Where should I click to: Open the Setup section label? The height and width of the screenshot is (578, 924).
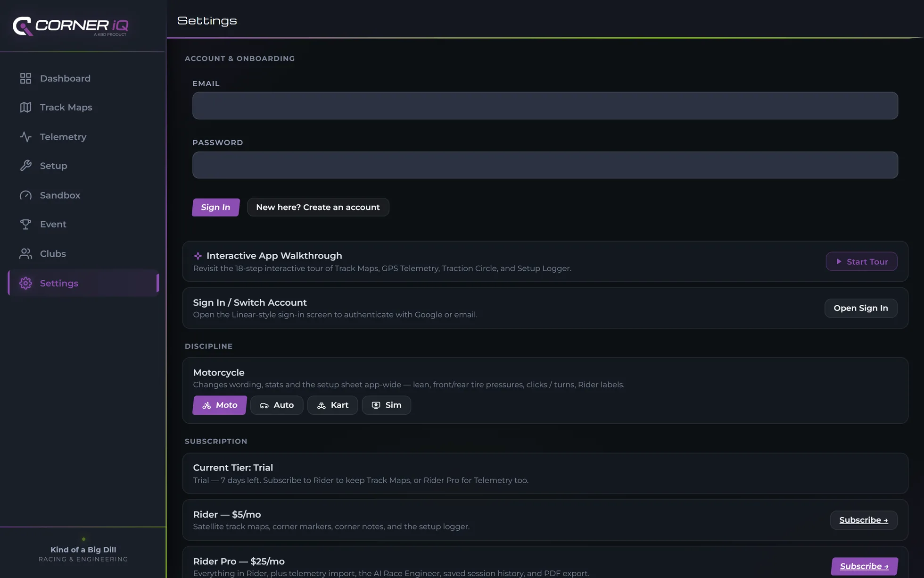click(54, 166)
